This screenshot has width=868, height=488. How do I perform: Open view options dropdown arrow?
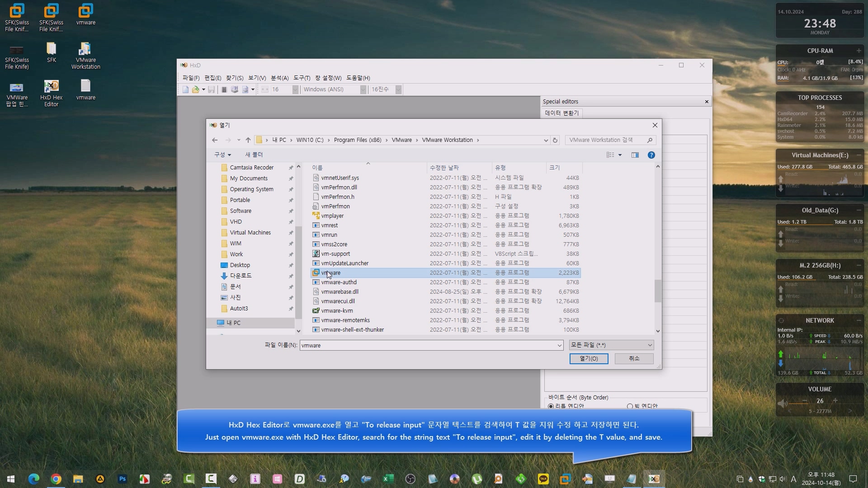620,155
